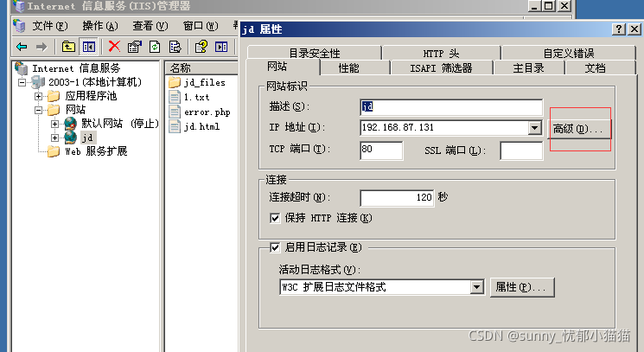Select the W3C 扩展日志文件格式 combo text
Image resolution: width=644 pixels, height=352 pixels.
pos(334,287)
